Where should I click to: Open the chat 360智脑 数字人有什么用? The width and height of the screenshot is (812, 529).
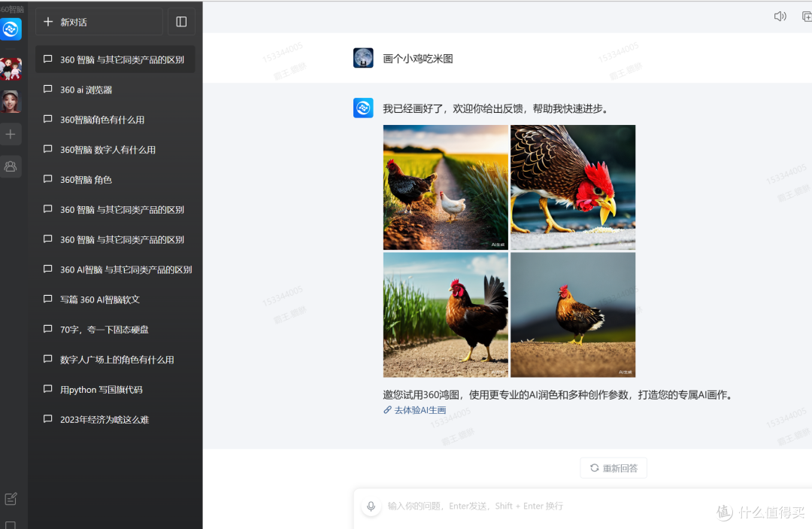point(115,150)
